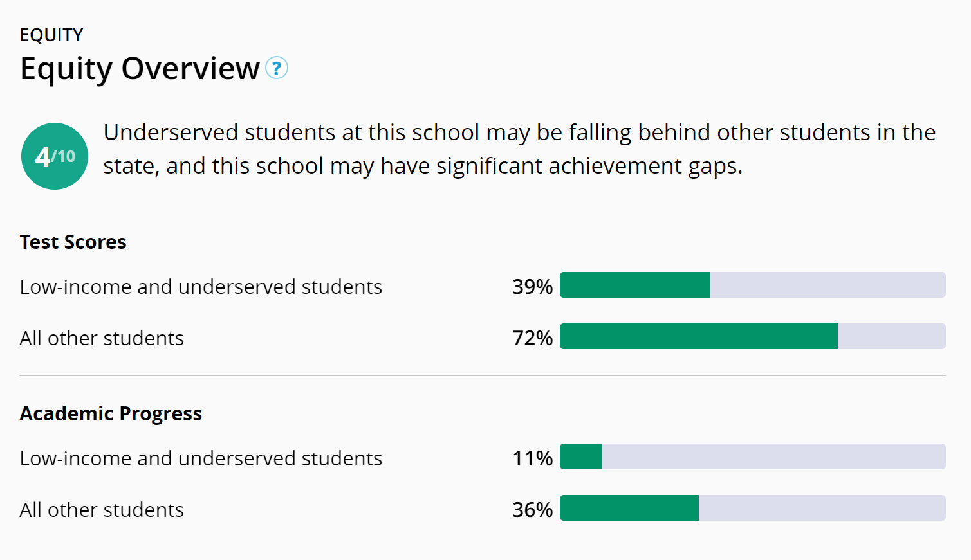Viewport: 971px width, 560px height.
Task: Click the 11% academic progress value
Action: [532, 458]
